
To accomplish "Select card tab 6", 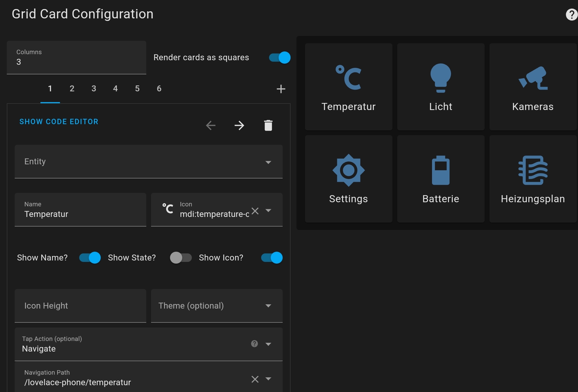I will coord(159,88).
